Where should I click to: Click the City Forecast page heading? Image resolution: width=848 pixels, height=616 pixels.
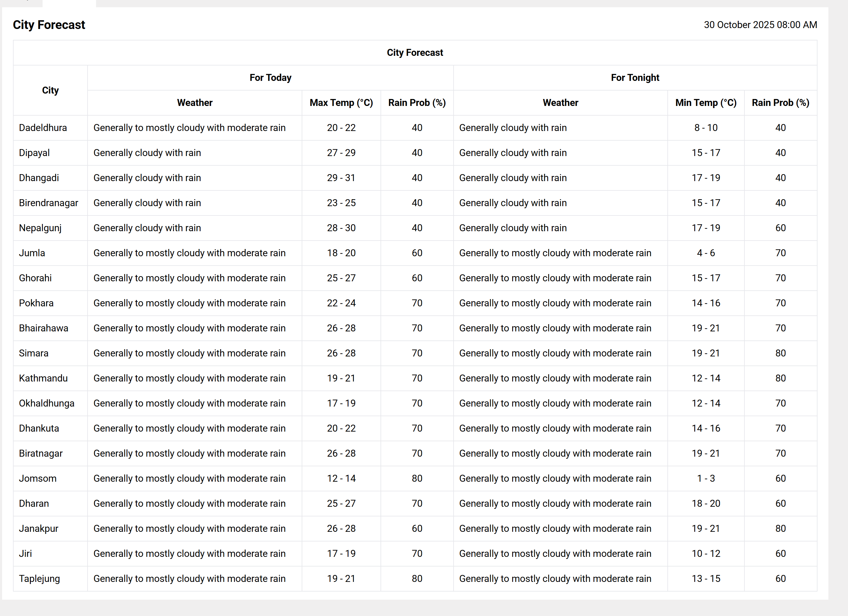[x=49, y=25]
